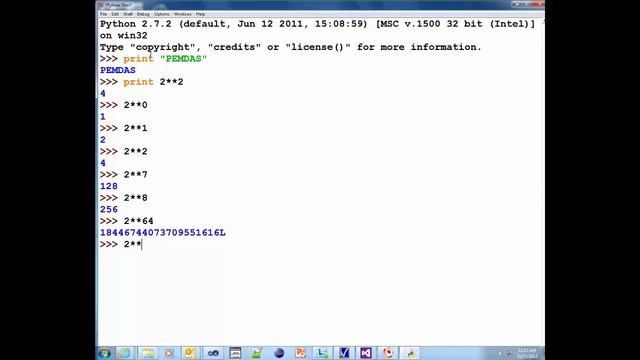Open the Outlook taskbar icon

(x=191, y=353)
